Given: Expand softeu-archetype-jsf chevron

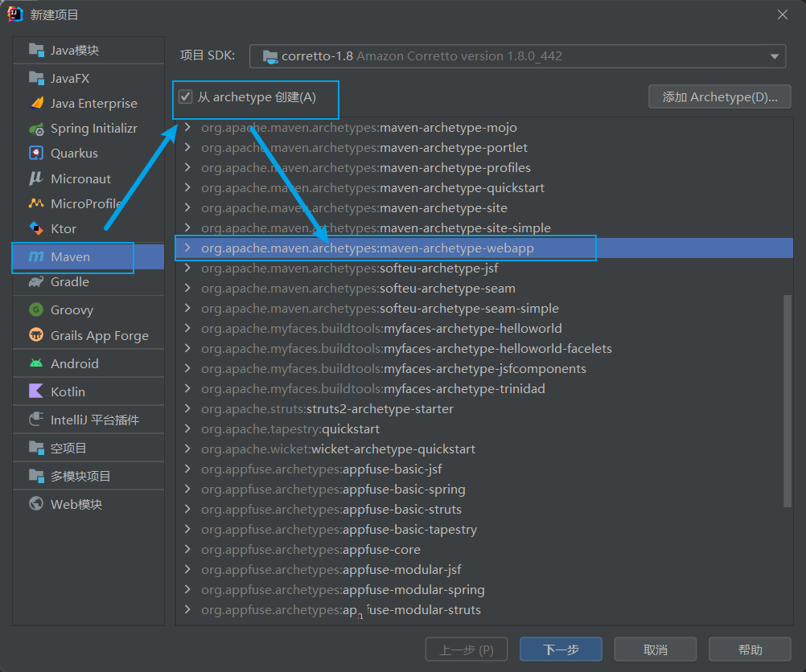Looking at the screenshot, I should click(187, 268).
